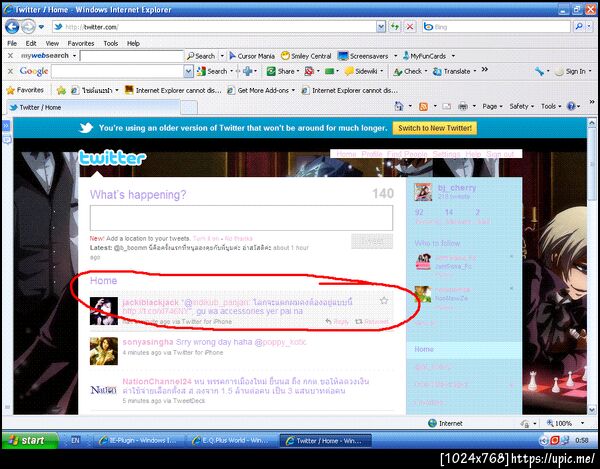Click the Google toolbar Translate button
The image size is (600, 469).
pos(452,71)
